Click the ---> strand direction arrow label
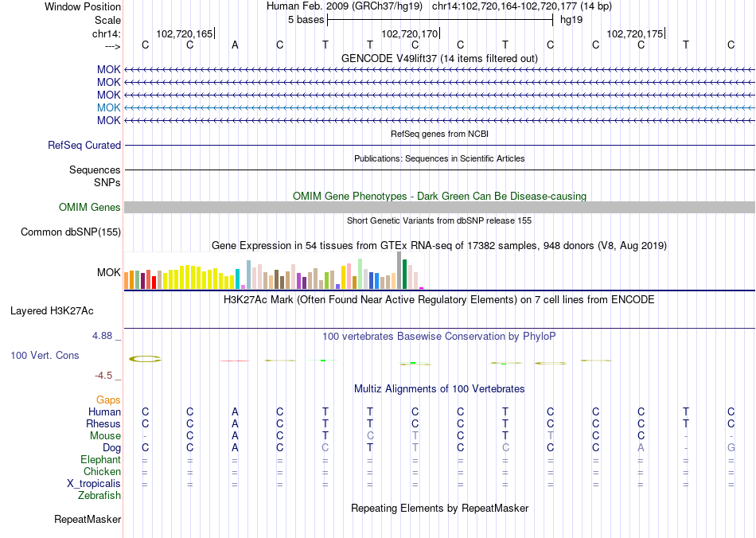This screenshot has width=756, height=538. [113, 46]
